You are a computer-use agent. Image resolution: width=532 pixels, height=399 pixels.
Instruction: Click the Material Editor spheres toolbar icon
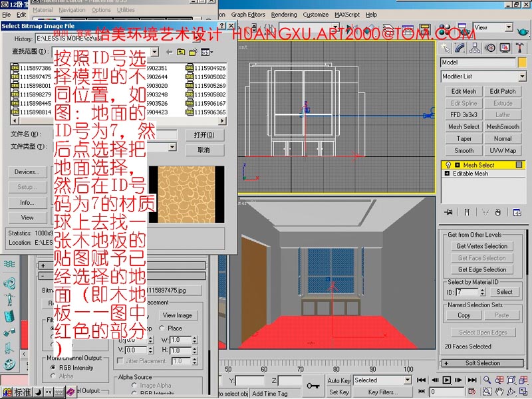tap(445, 31)
